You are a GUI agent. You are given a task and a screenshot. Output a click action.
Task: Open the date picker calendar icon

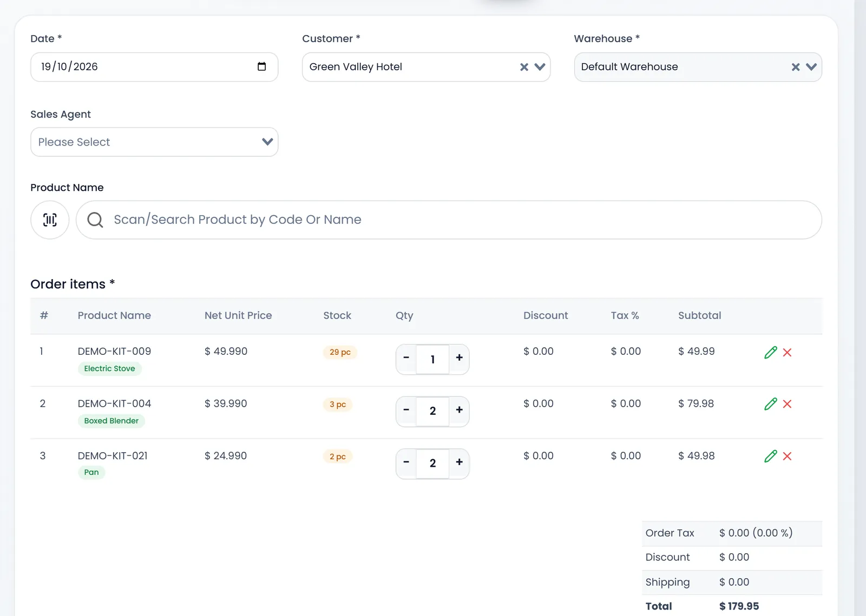(x=261, y=67)
